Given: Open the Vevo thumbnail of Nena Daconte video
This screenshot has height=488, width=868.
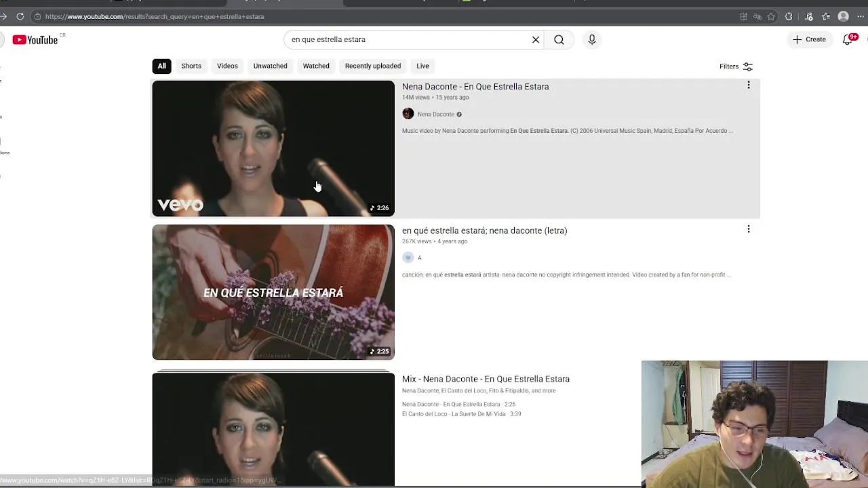Looking at the screenshot, I should click(273, 148).
